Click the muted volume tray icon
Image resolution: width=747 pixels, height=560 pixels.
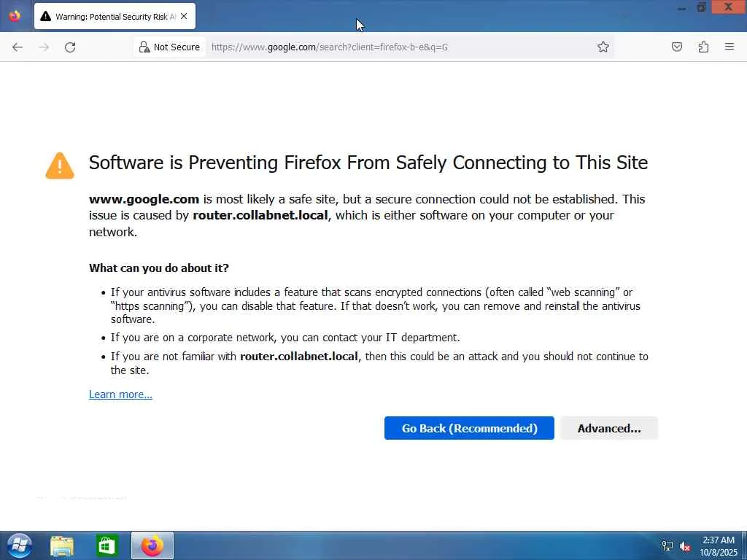686,546
